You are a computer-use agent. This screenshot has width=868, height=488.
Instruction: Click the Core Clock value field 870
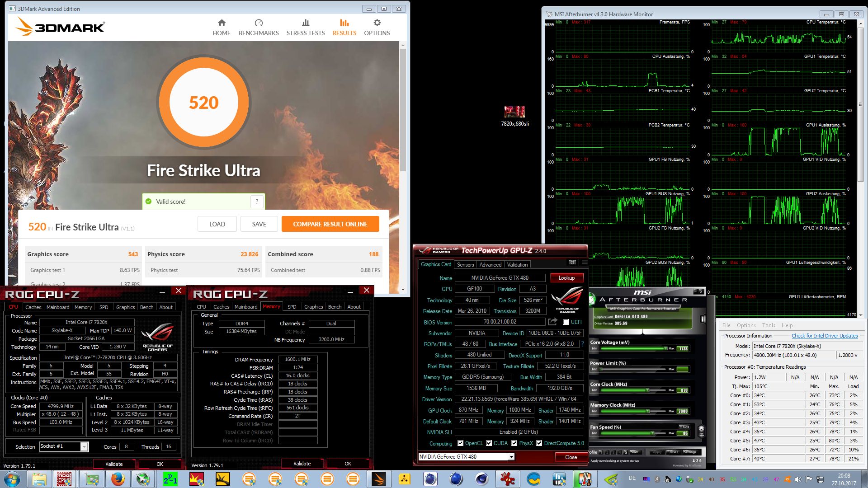coord(683,390)
